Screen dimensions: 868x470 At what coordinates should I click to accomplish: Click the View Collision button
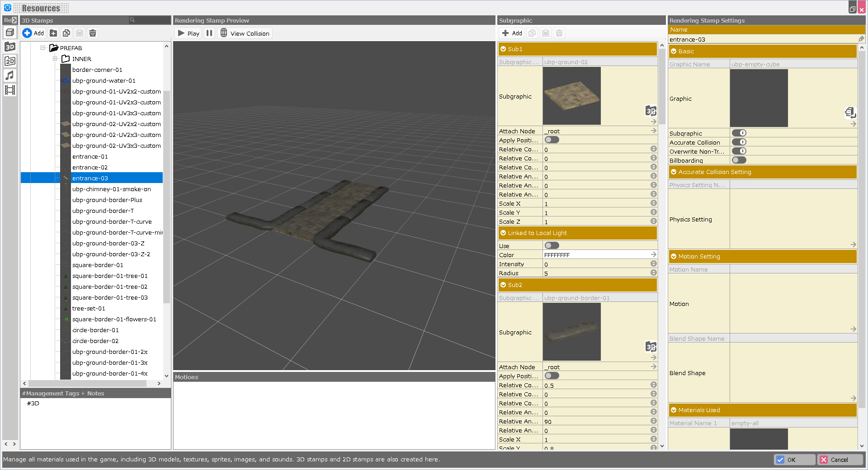(245, 33)
